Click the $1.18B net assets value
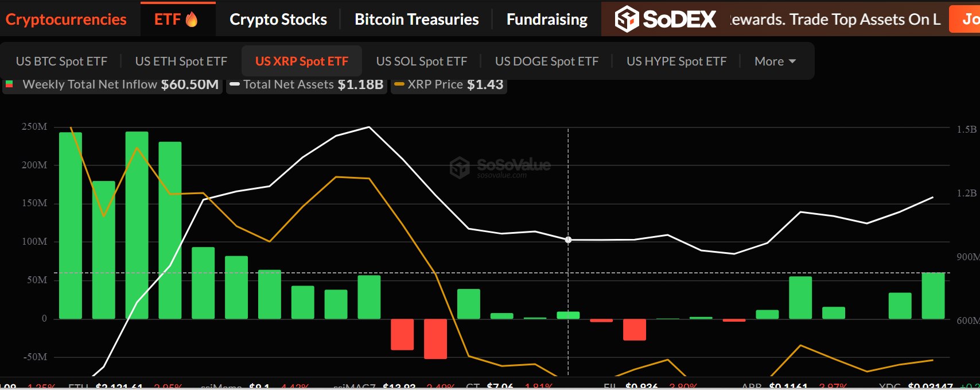This screenshot has width=980, height=390. click(x=360, y=84)
